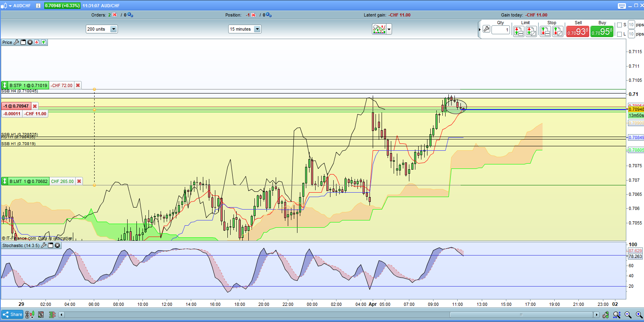Click the -CHF 72.00 stop order value
Image resolution: width=644 pixels, height=322 pixels.
tap(62, 85)
